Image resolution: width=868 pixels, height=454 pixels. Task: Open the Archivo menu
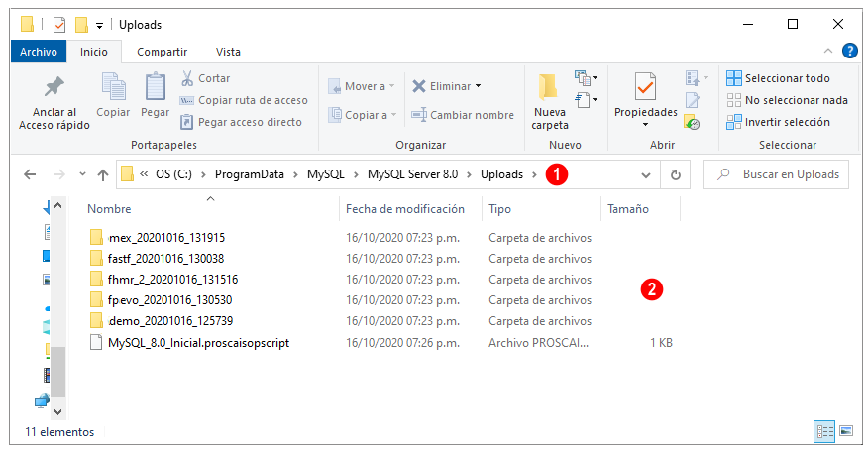click(x=39, y=52)
